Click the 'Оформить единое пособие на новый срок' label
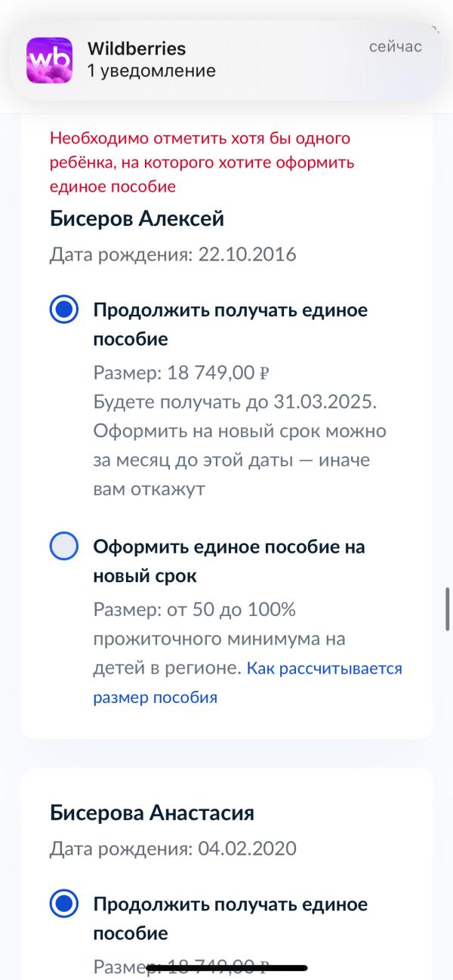This screenshot has width=453, height=980. click(228, 561)
